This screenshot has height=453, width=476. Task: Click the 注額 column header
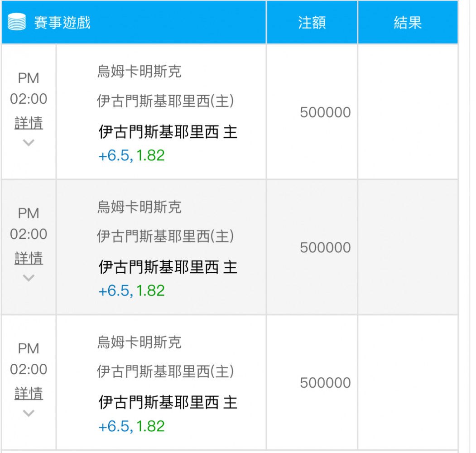click(x=312, y=23)
